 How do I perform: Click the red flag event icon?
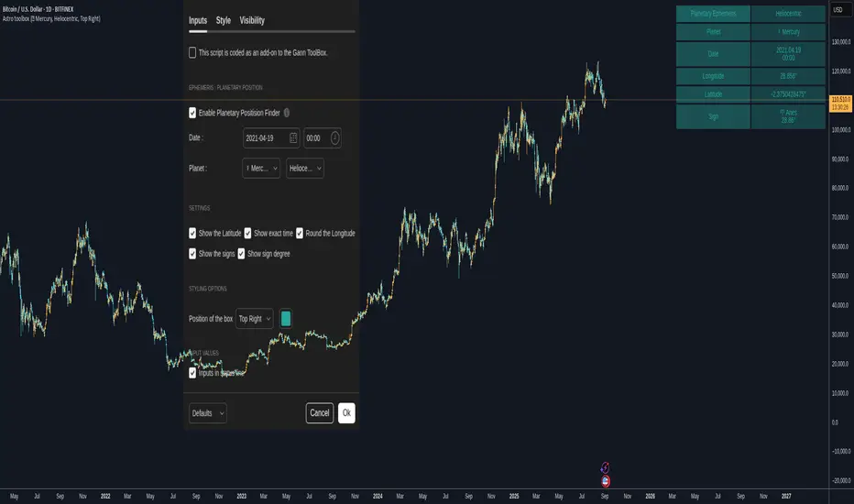tap(606, 480)
